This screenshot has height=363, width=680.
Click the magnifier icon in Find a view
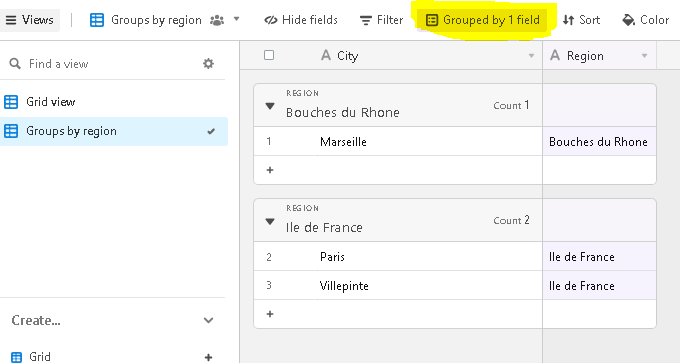15,64
